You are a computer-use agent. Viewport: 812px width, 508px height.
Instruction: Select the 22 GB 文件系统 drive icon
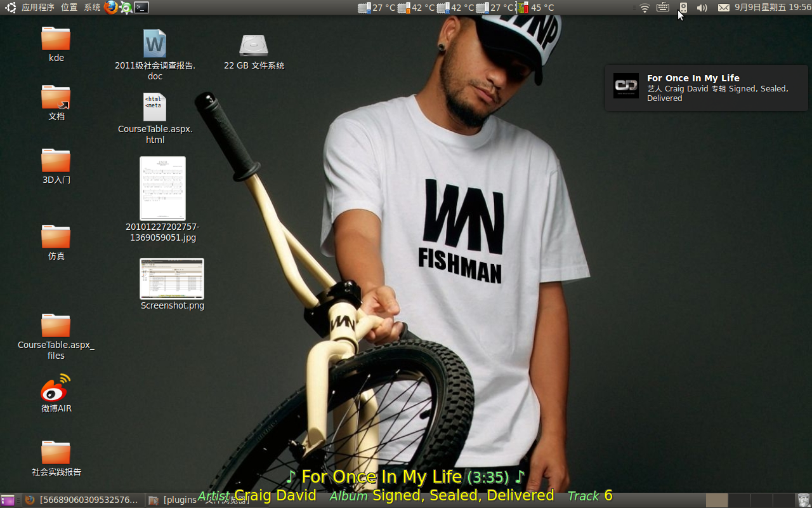254,44
